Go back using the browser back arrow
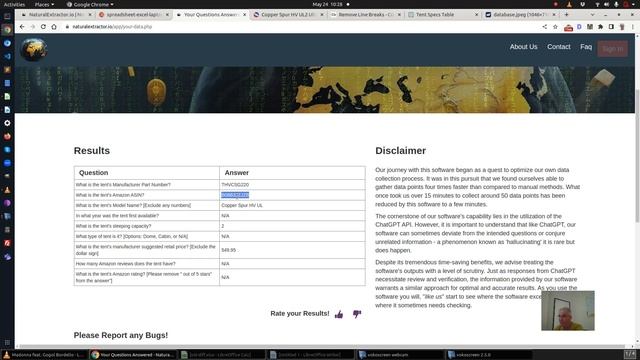This screenshot has width=640, height=360. 22,27
